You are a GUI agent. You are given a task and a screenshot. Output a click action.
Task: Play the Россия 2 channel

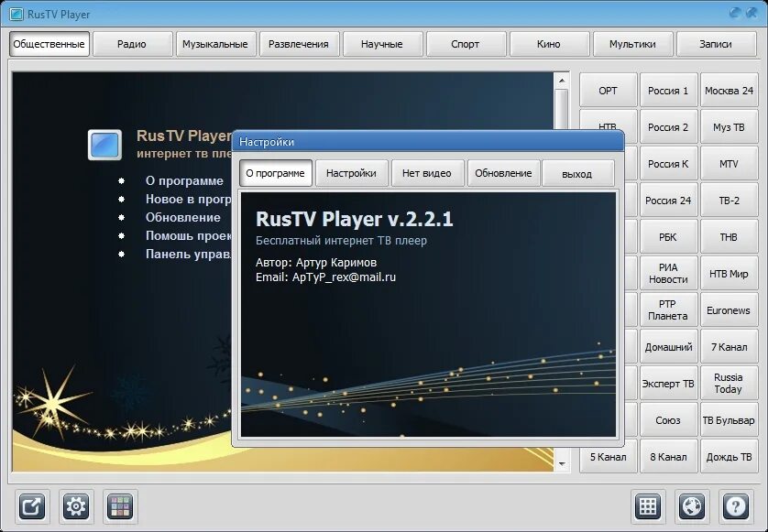pyautogui.click(x=668, y=127)
